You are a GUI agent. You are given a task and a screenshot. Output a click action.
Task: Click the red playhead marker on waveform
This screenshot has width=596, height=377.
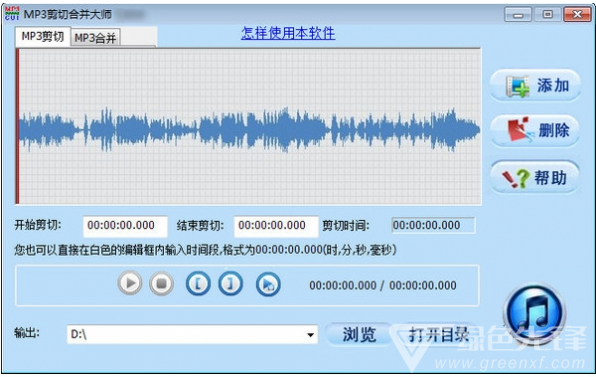click(17, 126)
